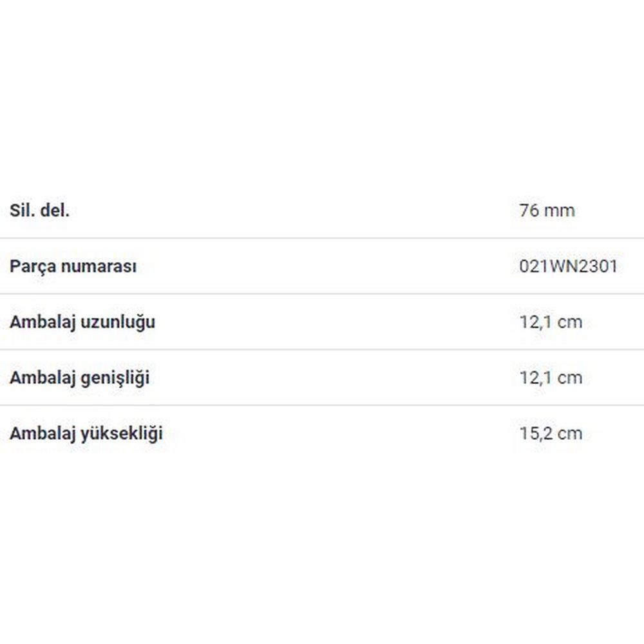Select the 15,2 cm value
Viewport: 644px width, 644px height.
(551, 433)
